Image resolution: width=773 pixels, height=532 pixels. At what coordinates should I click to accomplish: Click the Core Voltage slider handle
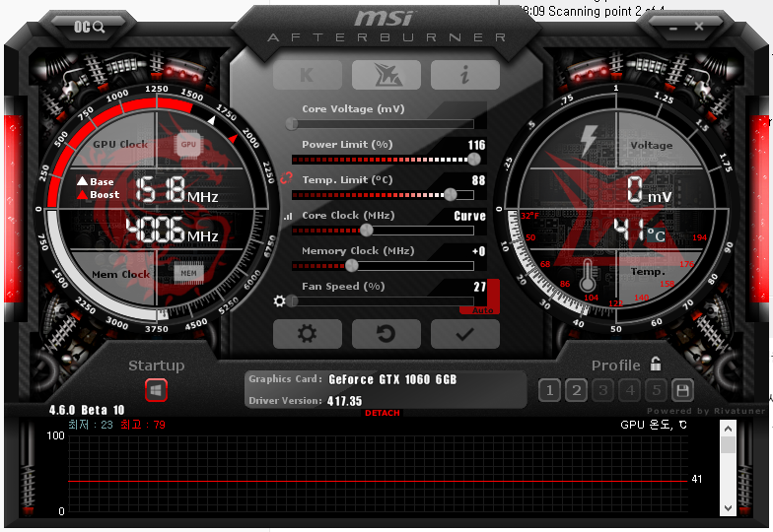coord(292,124)
